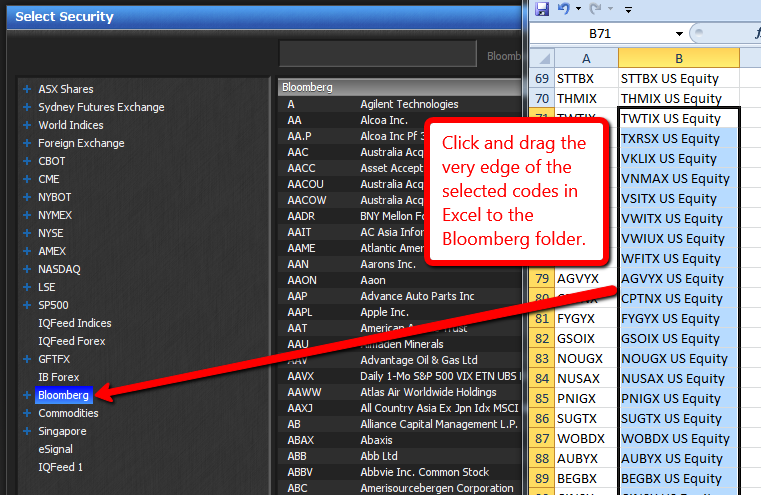Click Excel cell AGVYX US Equity

tap(679, 279)
